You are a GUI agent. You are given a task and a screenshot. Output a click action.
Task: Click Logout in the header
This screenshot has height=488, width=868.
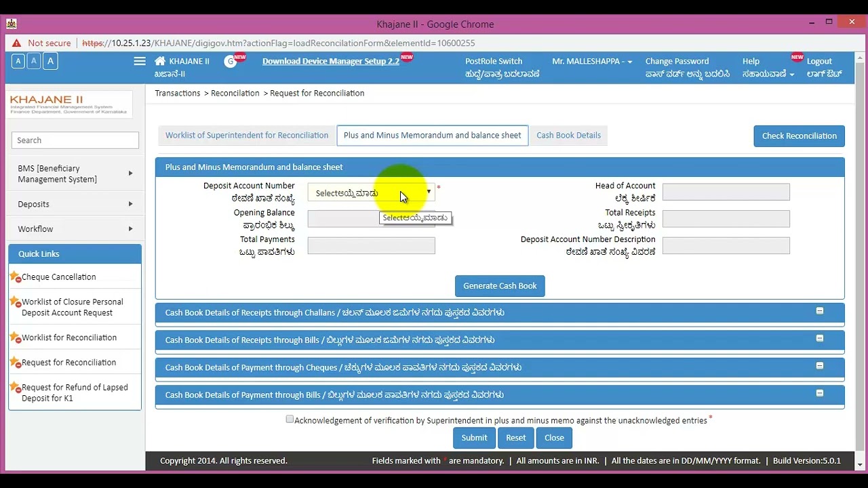[x=824, y=68]
